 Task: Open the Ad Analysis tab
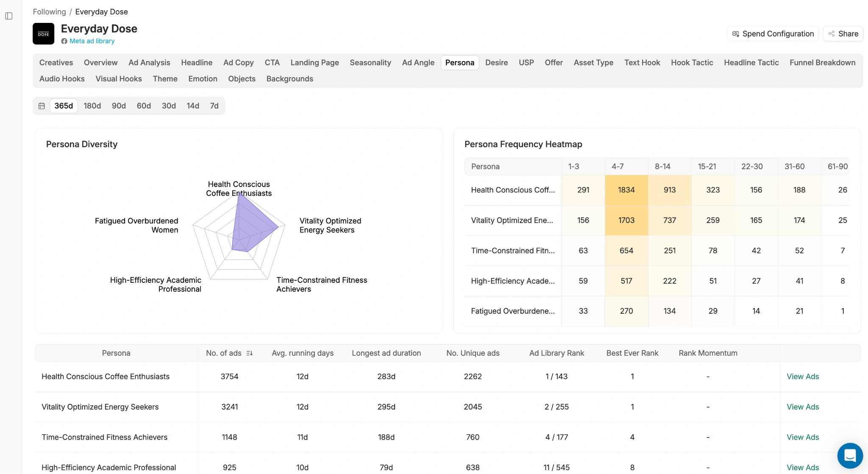click(149, 63)
